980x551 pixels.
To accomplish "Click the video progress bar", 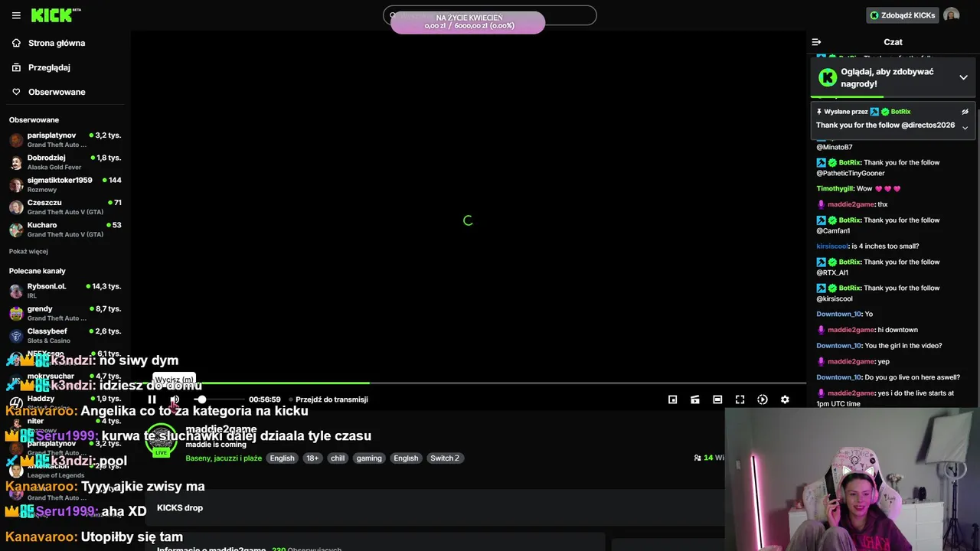I will click(469, 383).
